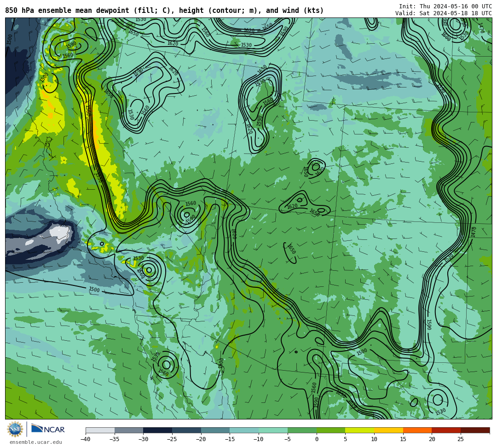Click the NCAR logo
Image resolution: width=497 pixels, height=448 pixels.
tap(48, 429)
